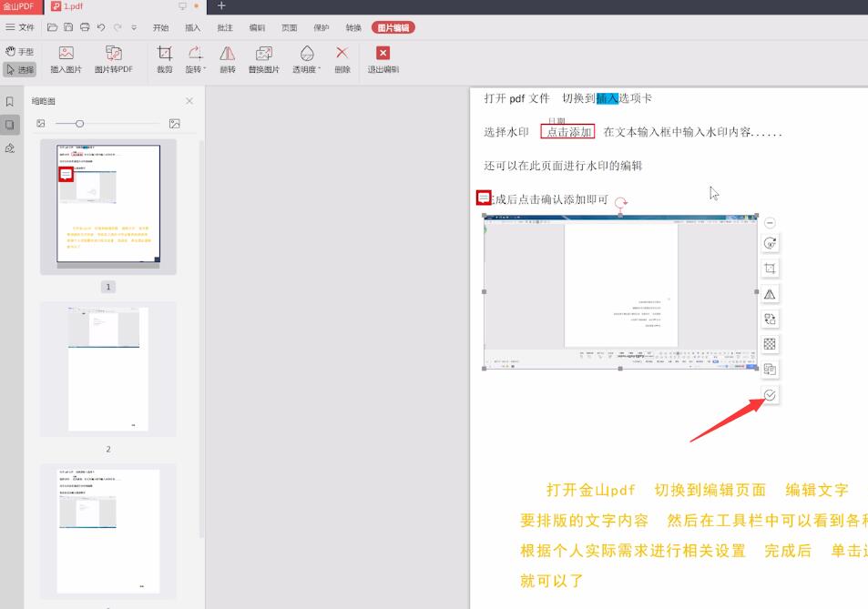The height and width of the screenshot is (609, 868).
Task: Click the page number 1 label under thumbnail
Action: pyautogui.click(x=108, y=287)
